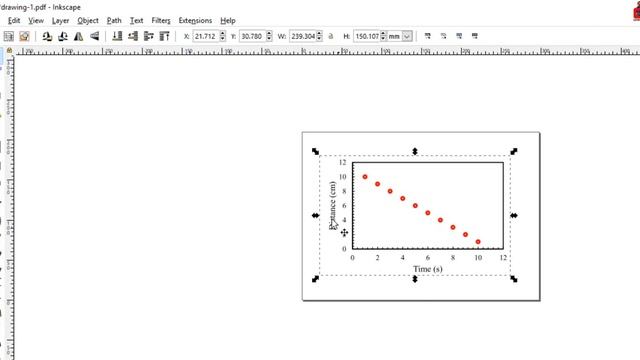Click the X position field showing 21.712
Screen dimensions: 640x360
click(206, 36)
